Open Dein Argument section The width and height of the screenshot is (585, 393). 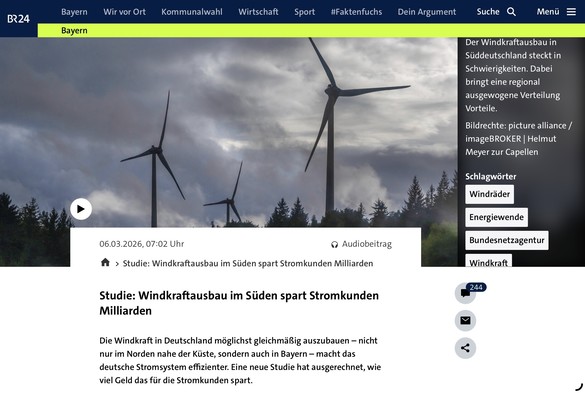tap(427, 12)
